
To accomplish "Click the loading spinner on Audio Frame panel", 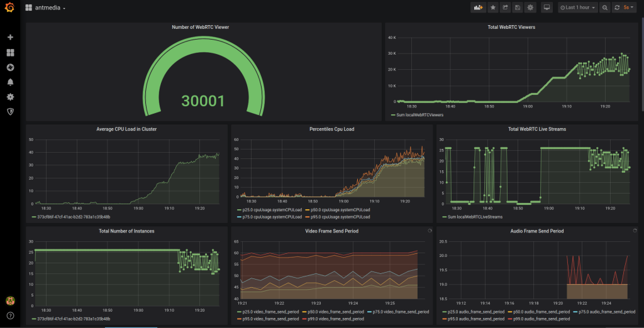I will (x=635, y=231).
